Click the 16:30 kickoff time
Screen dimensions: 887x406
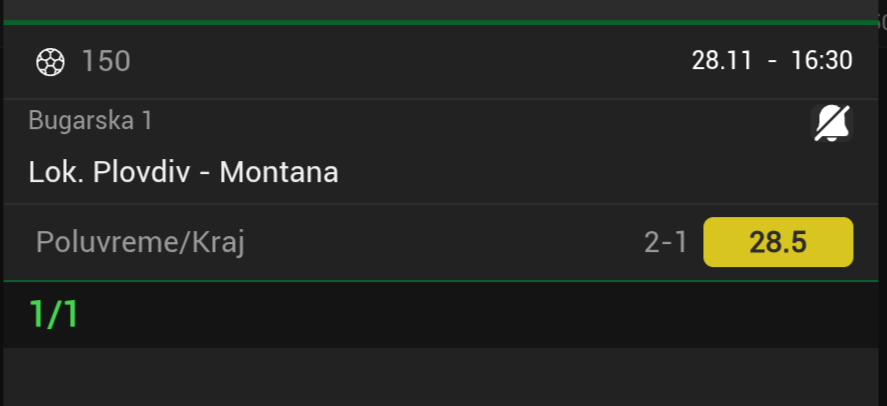pyautogui.click(x=821, y=61)
